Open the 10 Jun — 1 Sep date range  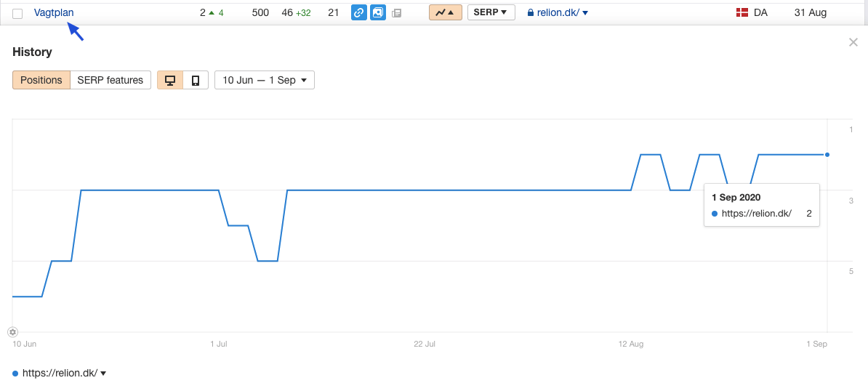click(x=265, y=80)
